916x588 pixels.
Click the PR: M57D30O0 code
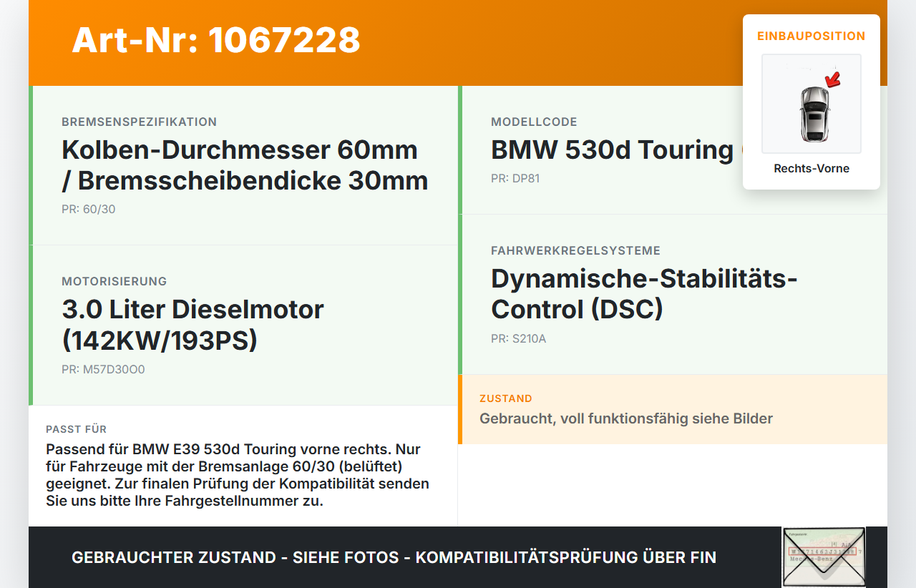click(103, 370)
